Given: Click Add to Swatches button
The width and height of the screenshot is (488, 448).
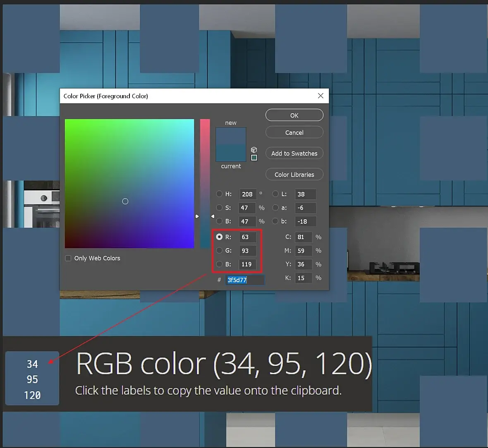Looking at the screenshot, I should coord(294,153).
